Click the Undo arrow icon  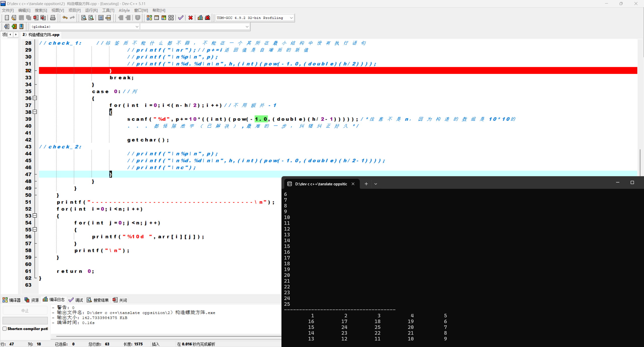coord(65,18)
